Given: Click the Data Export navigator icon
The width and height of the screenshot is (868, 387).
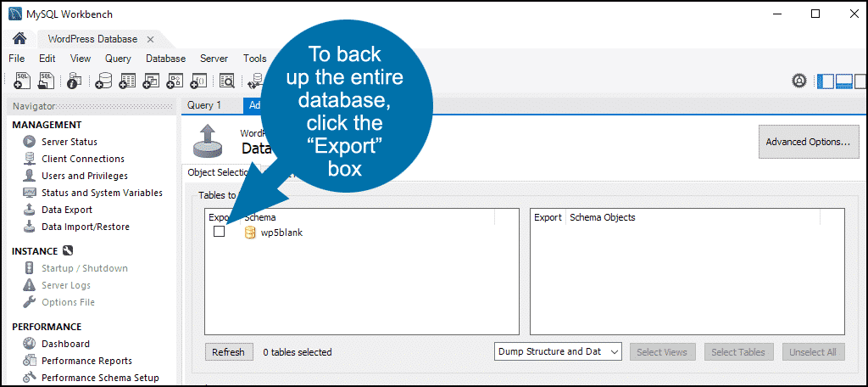Looking at the screenshot, I should pyautogui.click(x=30, y=210).
